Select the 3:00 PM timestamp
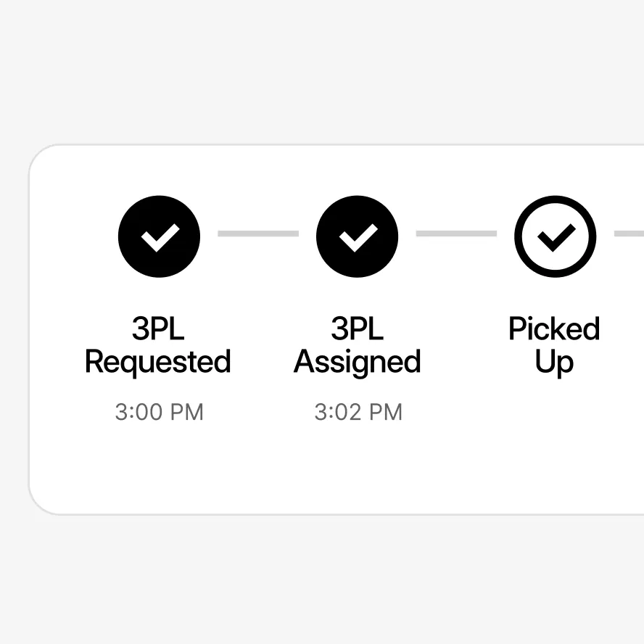644x644 pixels. pyautogui.click(x=159, y=412)
